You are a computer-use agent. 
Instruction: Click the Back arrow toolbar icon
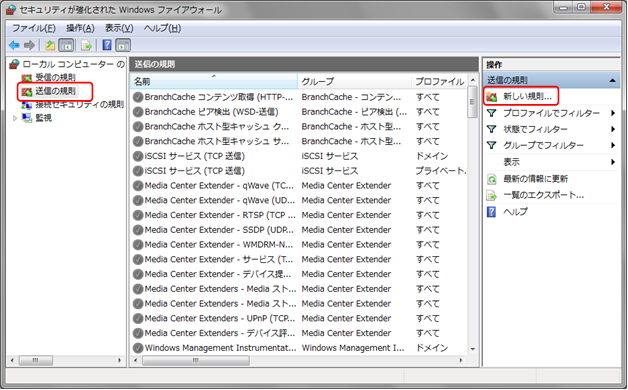[x=14, y=45]
